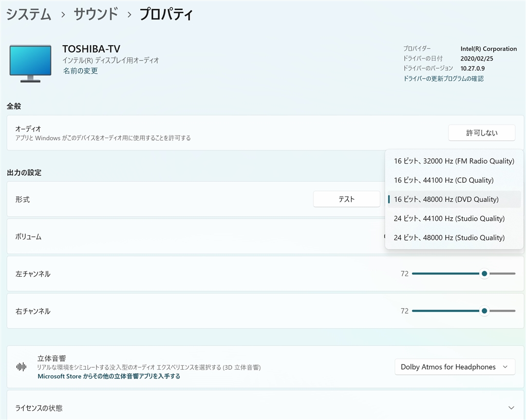Click 名前の変更 rename link
Screen dimensions: 526x420
pos(81,71)
